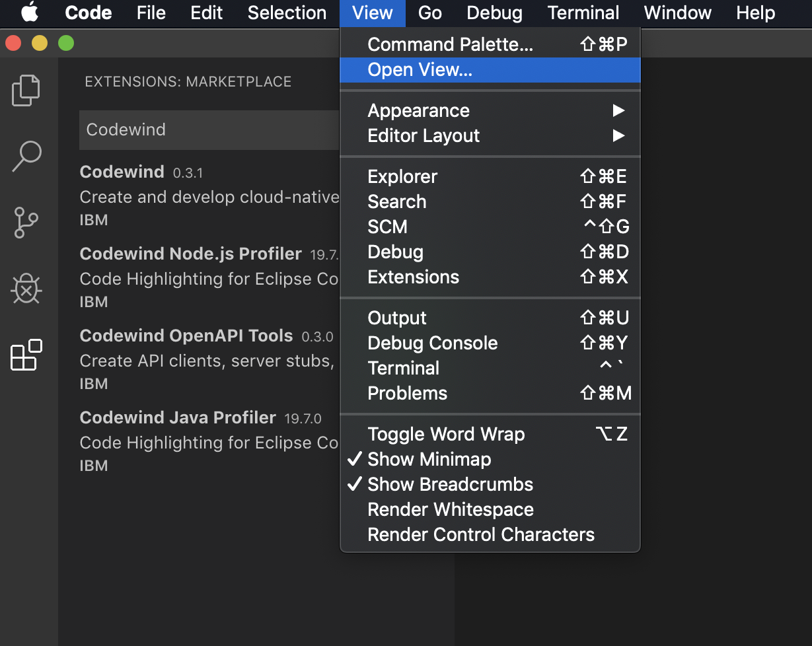Open the Debug bug icon in activity bar

[26, 289]
